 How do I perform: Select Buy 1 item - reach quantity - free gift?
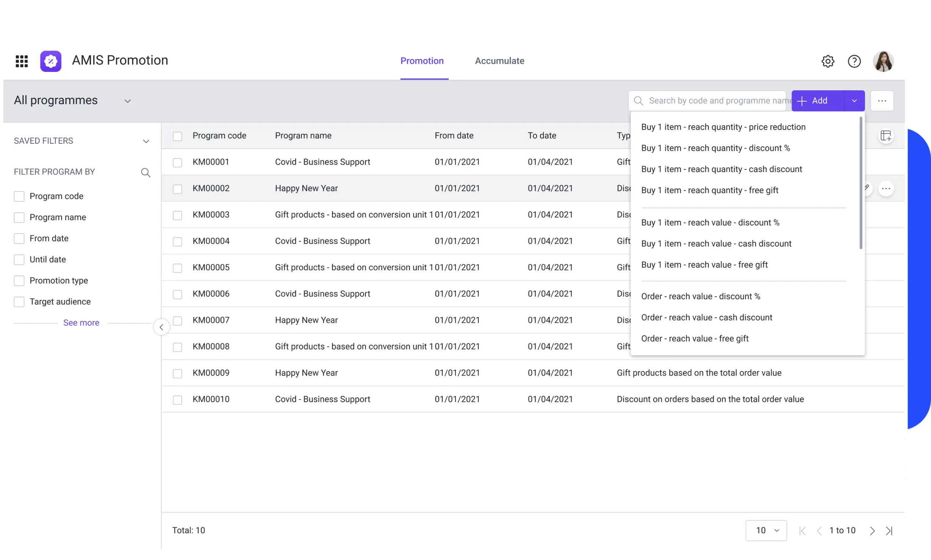710,190
